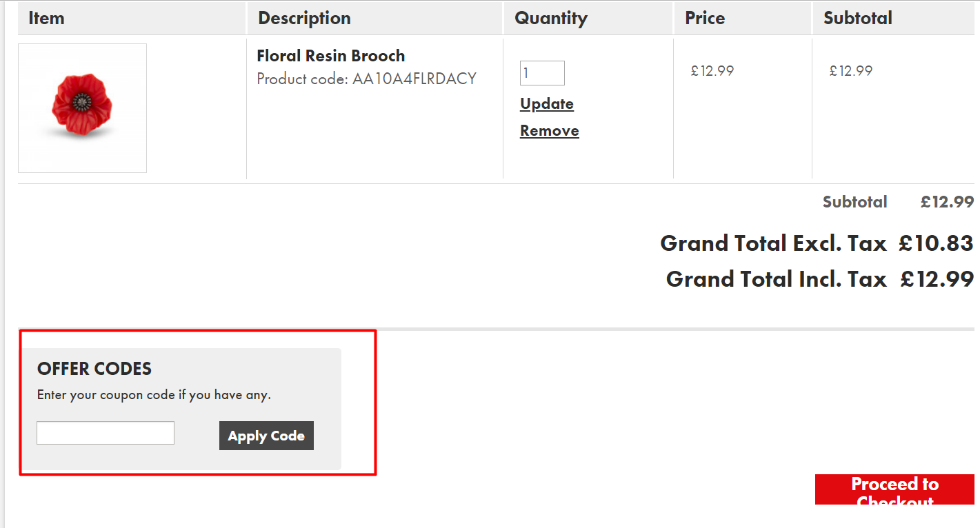Viewport: 980px width, 528px height.
Task: Click the Item column header
Action: [46, 18]
